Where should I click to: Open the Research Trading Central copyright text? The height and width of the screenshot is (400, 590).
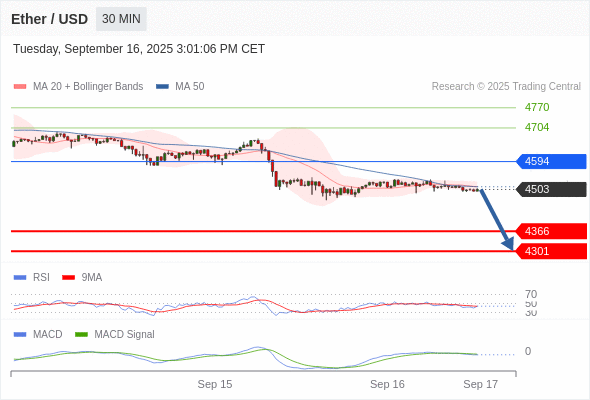[506, 87]
